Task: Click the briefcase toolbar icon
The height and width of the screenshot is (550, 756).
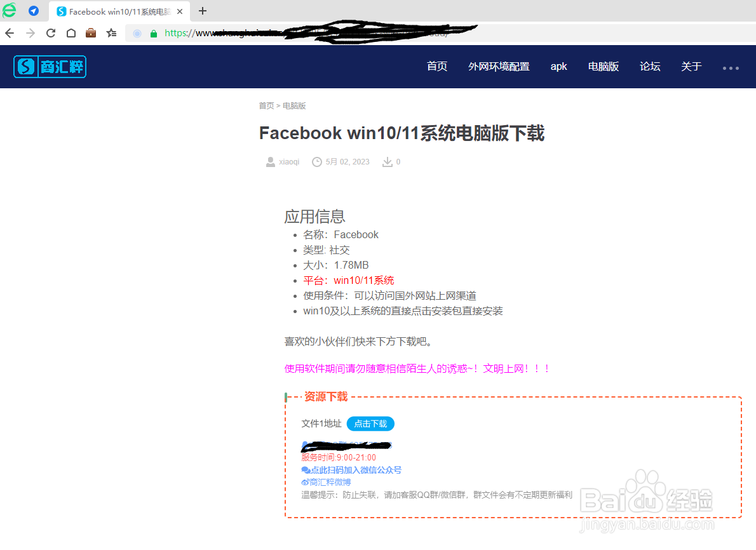Action: pyautogui.click(x=91, y=34)
